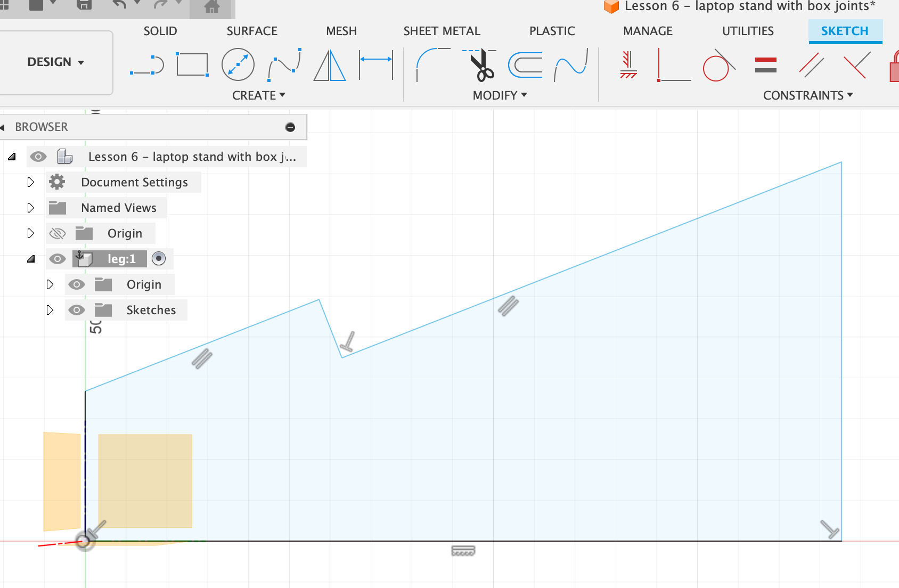Viewport: 899px width, 588px height.
Task: Open the DESIGN workspace dropdown
Action: 55,62
